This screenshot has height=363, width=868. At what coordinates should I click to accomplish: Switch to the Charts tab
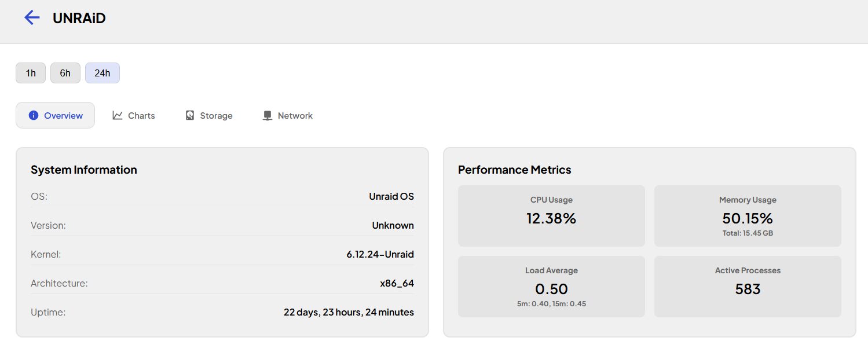coord(134,115)
